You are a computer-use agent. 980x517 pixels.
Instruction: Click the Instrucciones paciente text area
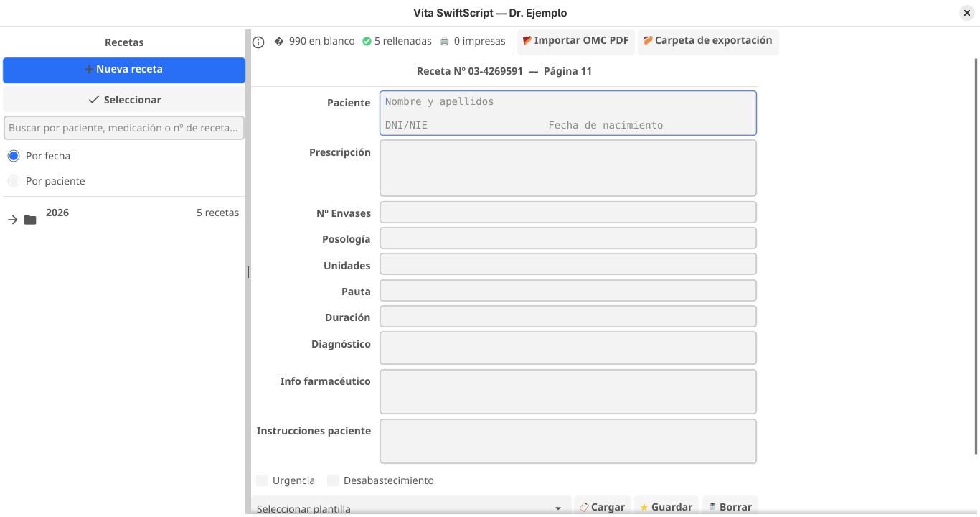click(x=567, y=442)
